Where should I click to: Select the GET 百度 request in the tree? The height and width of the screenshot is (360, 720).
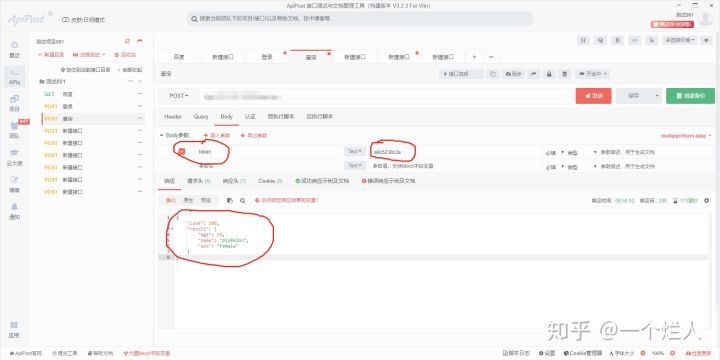pyautogui.click(x=92, y=94)
